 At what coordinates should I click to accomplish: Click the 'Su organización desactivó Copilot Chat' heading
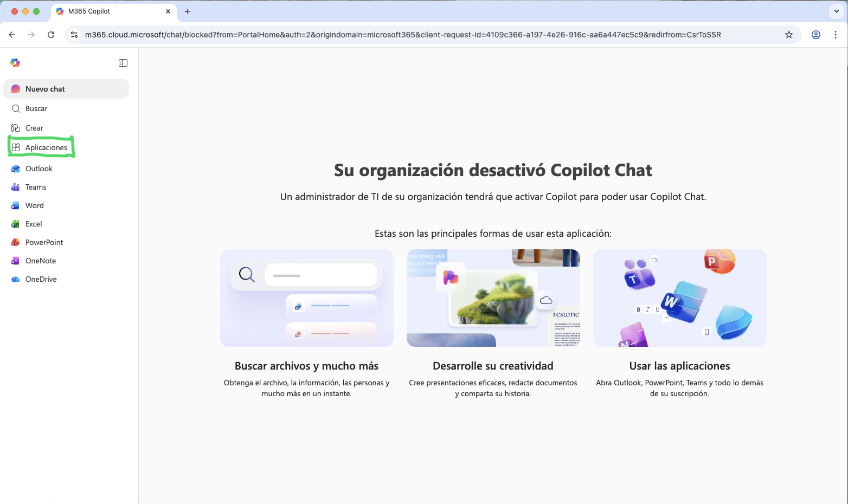click(x=493, y=170)
